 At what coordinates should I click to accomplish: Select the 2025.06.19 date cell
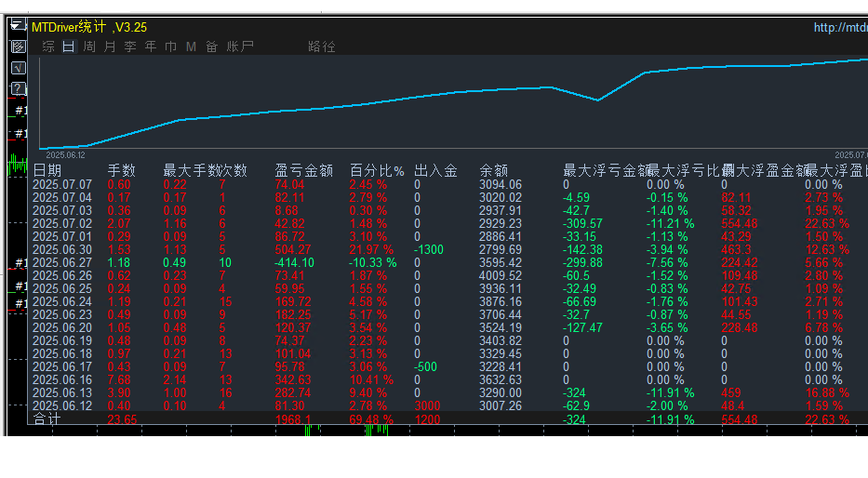[62, 340]
